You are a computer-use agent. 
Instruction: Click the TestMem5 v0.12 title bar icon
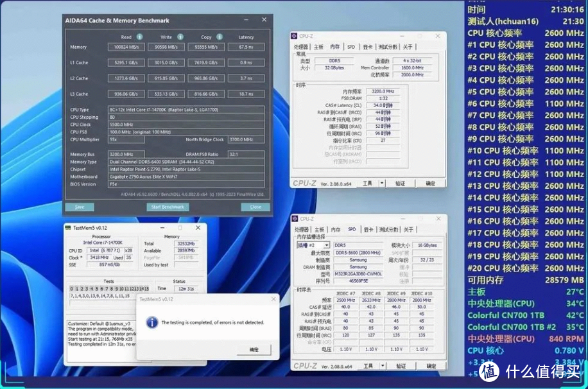(x=68, y=228)
